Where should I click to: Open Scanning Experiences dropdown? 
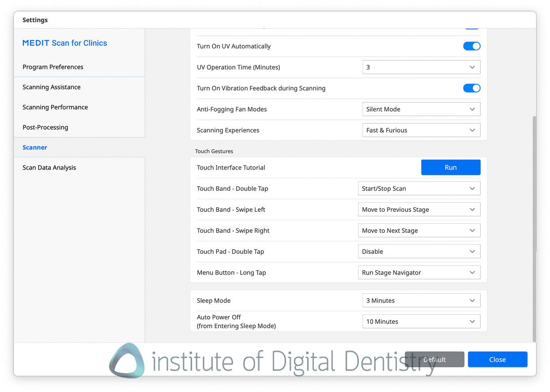pyautogui.click(x=421, y=130)
